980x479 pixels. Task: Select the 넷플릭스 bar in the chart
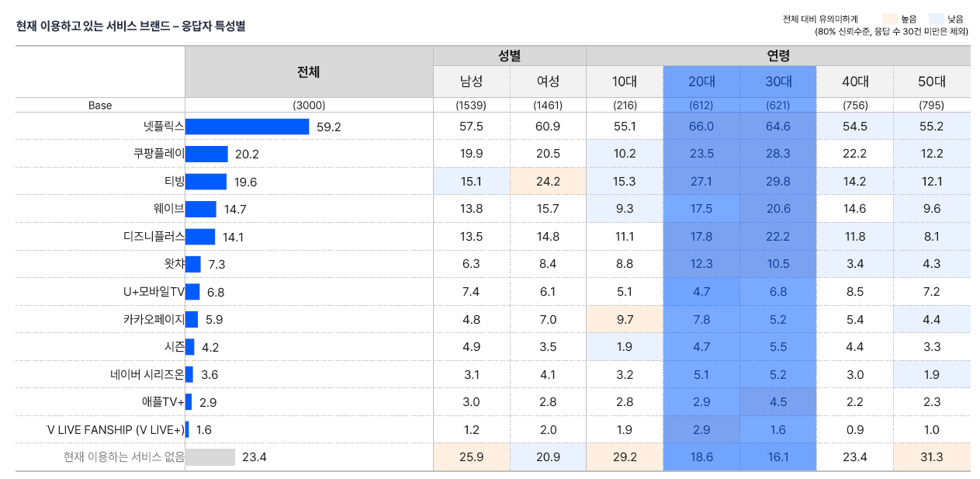(248, 126)
